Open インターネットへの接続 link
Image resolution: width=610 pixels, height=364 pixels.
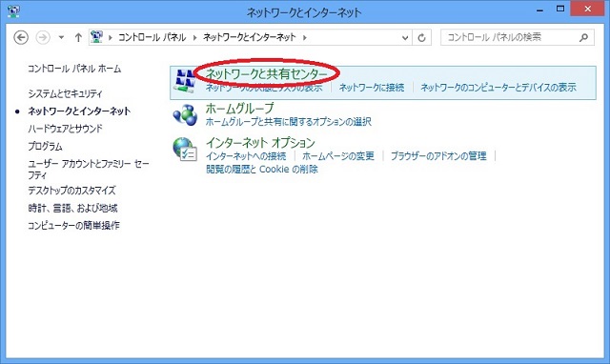coord(246,156)
